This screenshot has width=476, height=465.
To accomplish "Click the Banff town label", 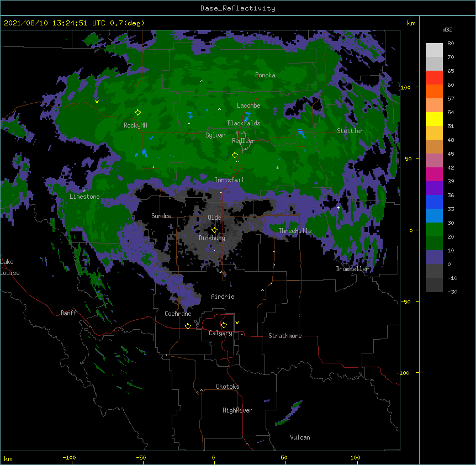I will (68, 313).
